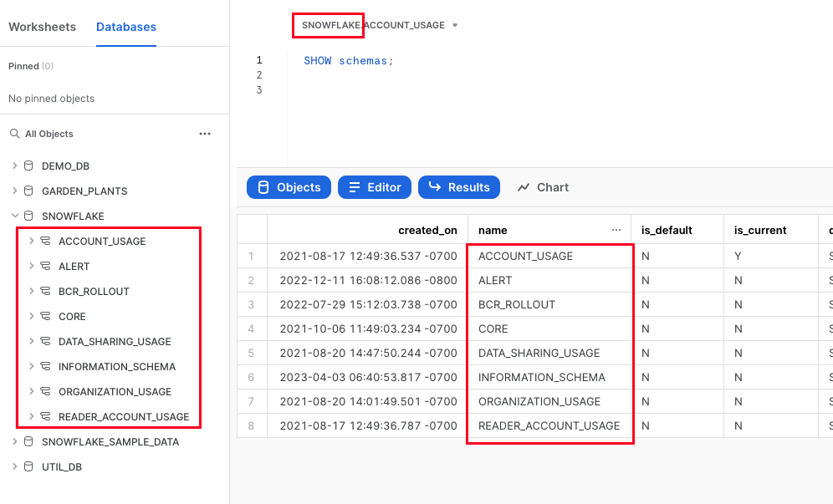Open the three-dot options menu for All Objects
The height and width of the screenshot is (504, 833).
205,134
